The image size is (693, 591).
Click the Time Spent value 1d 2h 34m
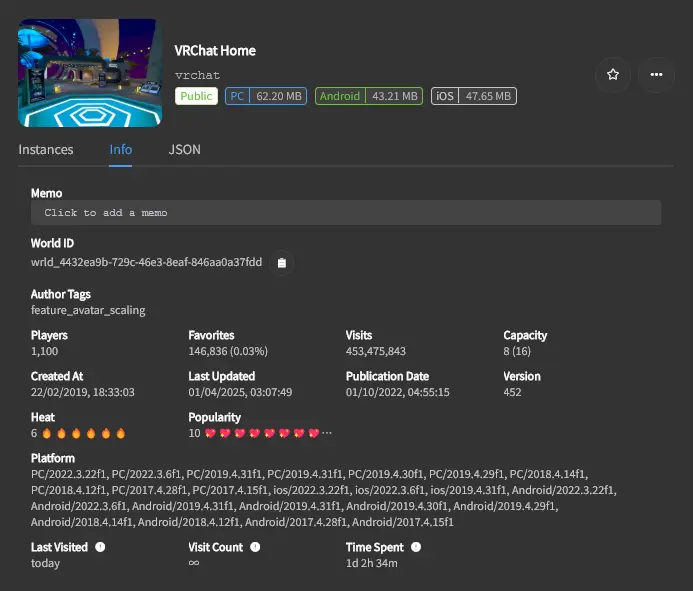click(x=372, y=563)
